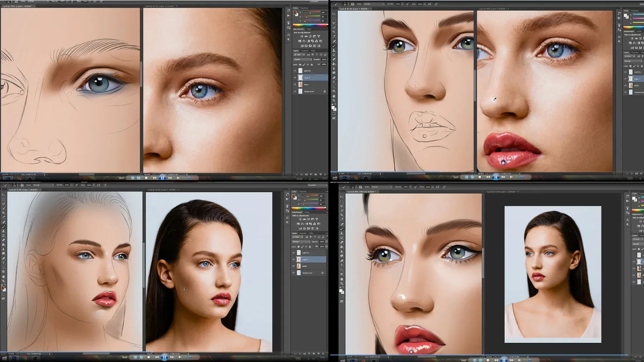Select the Clone Stamp tool in the 18:26 frame
The height and width of the screenshot is (362, 644).
pyautogui.click(x=3, y=231)
